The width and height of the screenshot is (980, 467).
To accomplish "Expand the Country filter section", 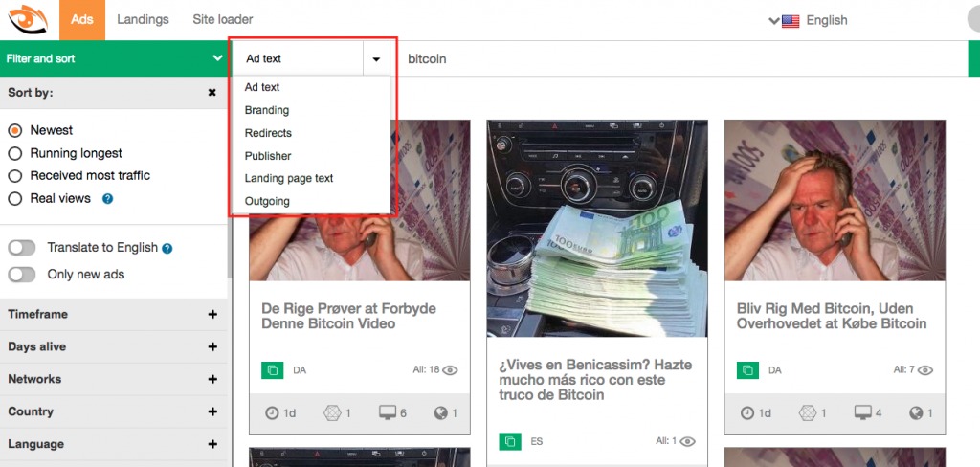I will (x=212, y=412).
